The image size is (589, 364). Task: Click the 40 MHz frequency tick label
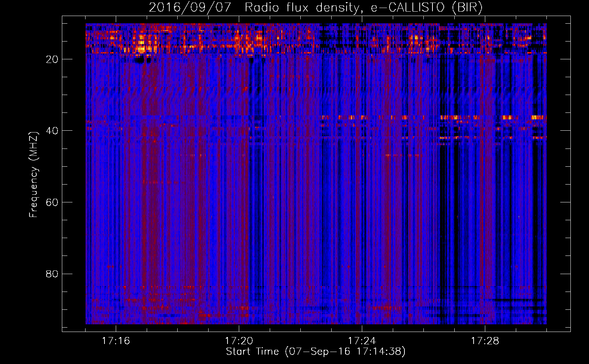click(x=52, y=131)
